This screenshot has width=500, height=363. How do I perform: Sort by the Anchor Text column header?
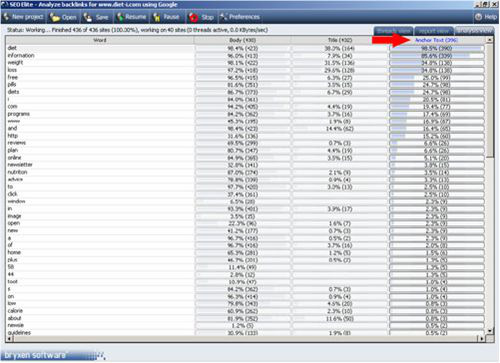[436, 40]
